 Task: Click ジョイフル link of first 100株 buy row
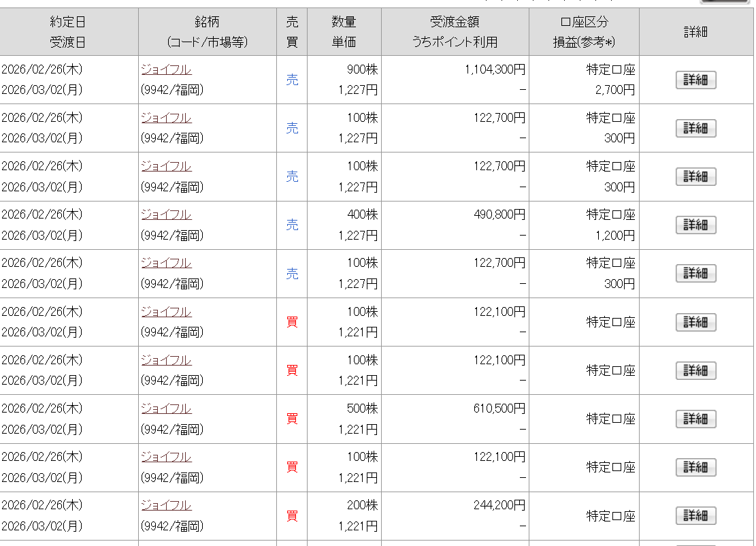[x=166, y=312]
